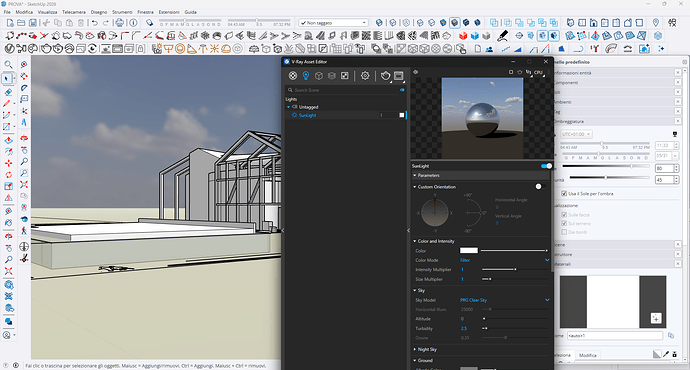Viewport: 690px width, 370px height.
Task: Open the UTC+01:00 time zone dropdown
Action: click(x=576, y=134)
